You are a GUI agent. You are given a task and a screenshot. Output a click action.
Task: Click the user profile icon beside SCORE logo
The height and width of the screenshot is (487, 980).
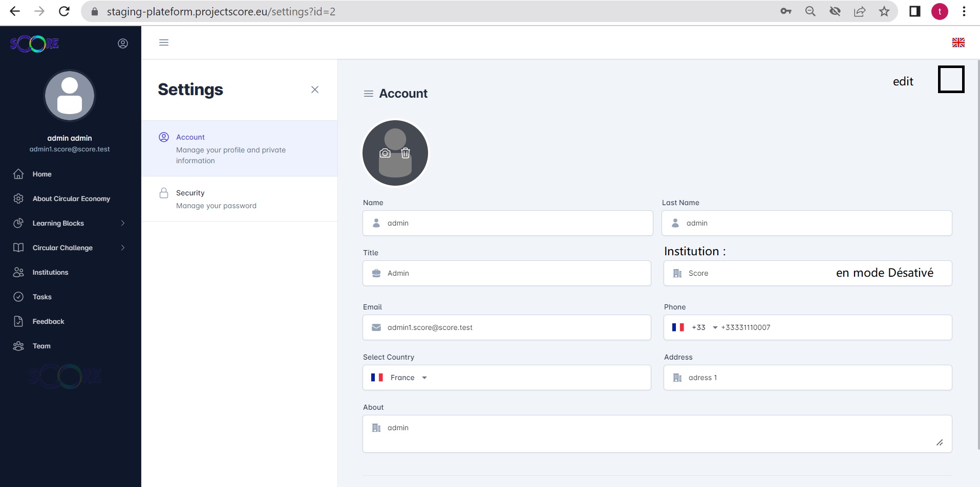click(123, 43)
